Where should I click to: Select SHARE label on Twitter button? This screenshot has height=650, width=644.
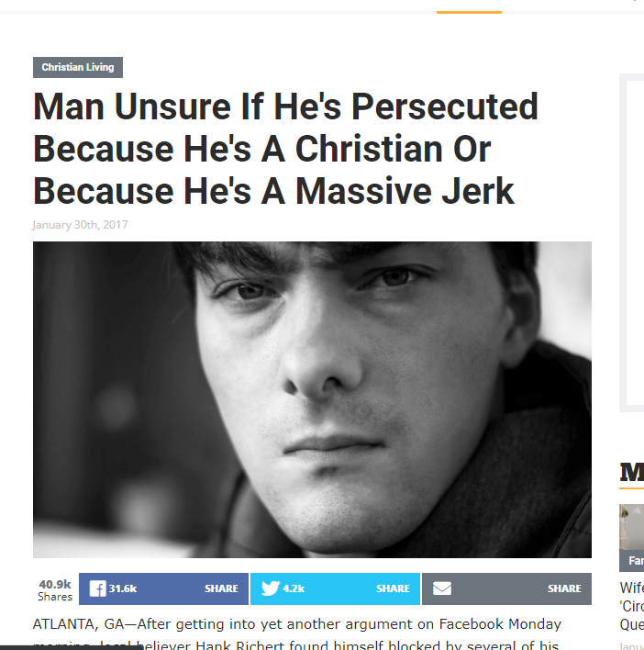point(393,588)
